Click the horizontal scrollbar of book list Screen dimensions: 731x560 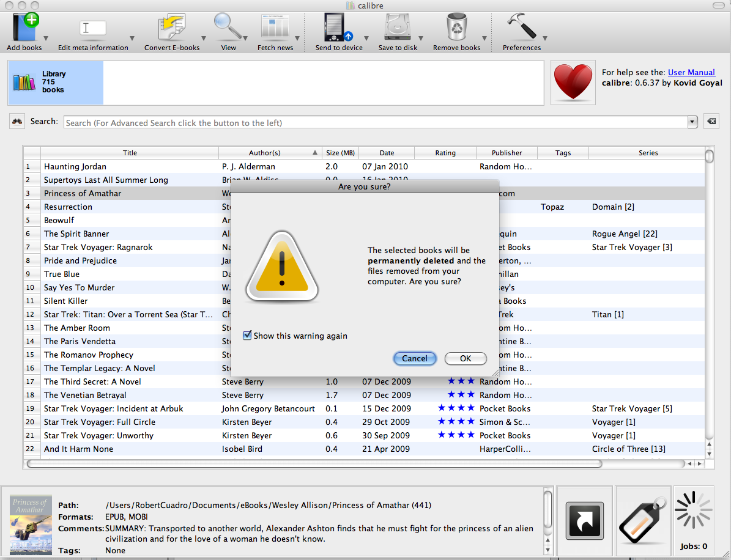(x=314, y=463)
